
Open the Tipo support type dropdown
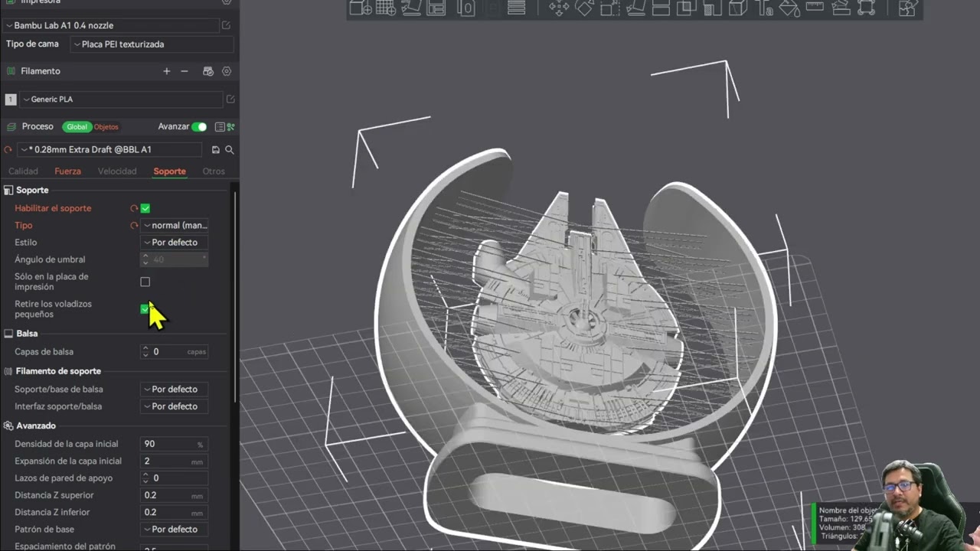pos(175,226)
